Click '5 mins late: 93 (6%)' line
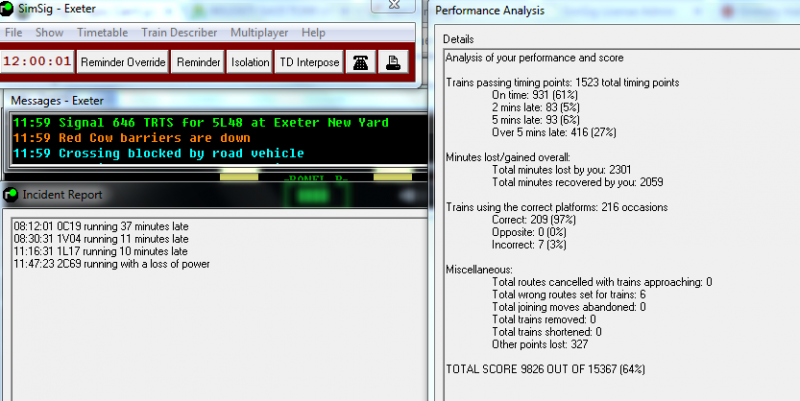This screenshot has width=800, height=401. click(x=536, y=119)
